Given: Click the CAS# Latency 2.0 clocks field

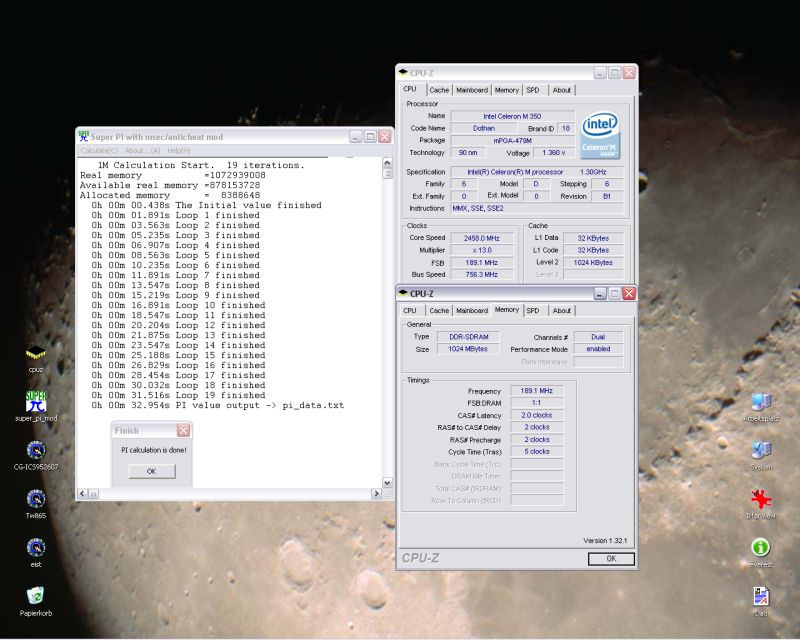Looking at the screenshot, I should 537,415.
